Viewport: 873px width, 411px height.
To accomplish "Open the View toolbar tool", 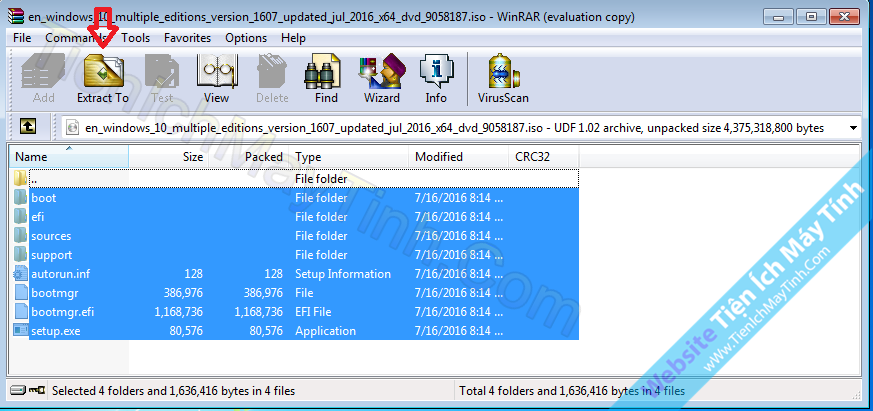I will [217, 71].
